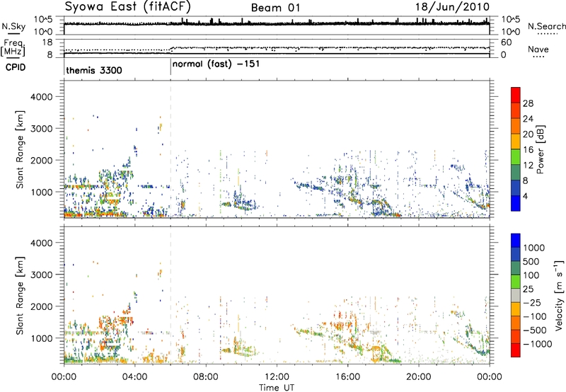The height and width of the screenshot is (392, 566).
Task: Click the 'N.Search' legend label
Action: pyautogui.click(x=546, y=26)
